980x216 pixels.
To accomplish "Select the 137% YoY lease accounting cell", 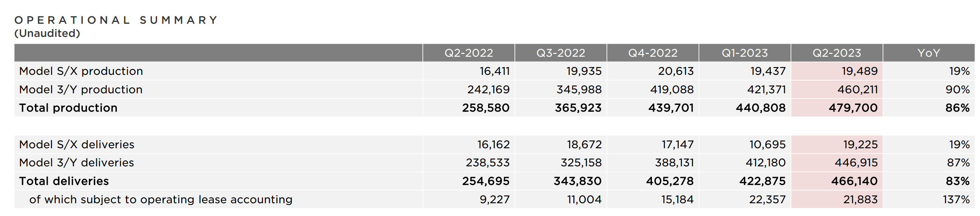I will tap(956, 199).
